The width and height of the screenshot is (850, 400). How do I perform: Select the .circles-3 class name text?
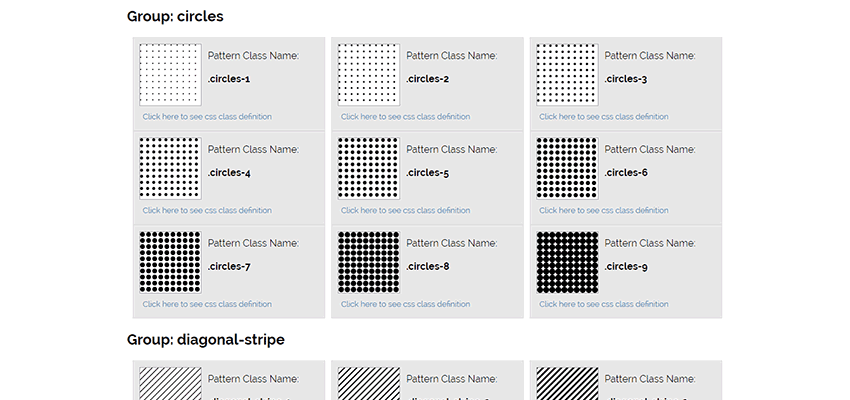(x=626, y=79)
